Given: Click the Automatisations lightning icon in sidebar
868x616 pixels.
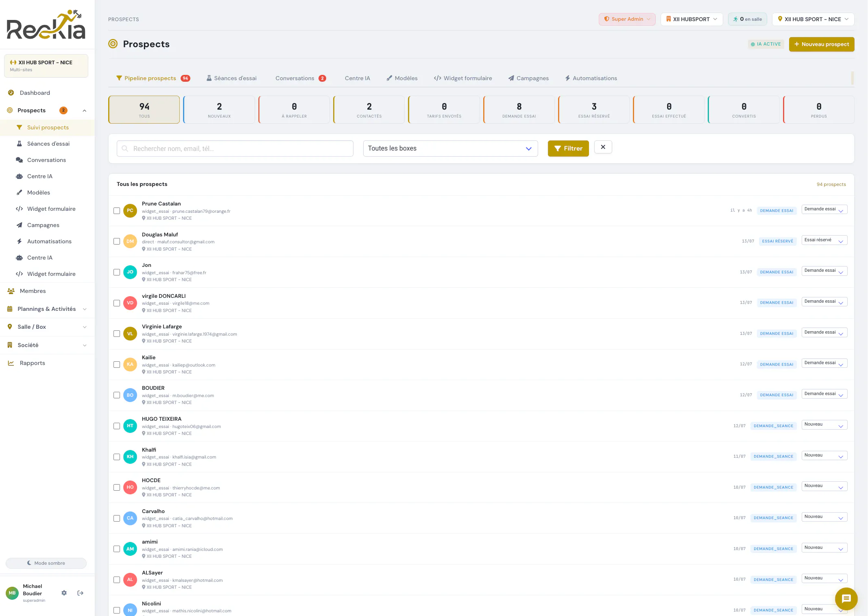Looking at the screenshot, I should 19,241.
